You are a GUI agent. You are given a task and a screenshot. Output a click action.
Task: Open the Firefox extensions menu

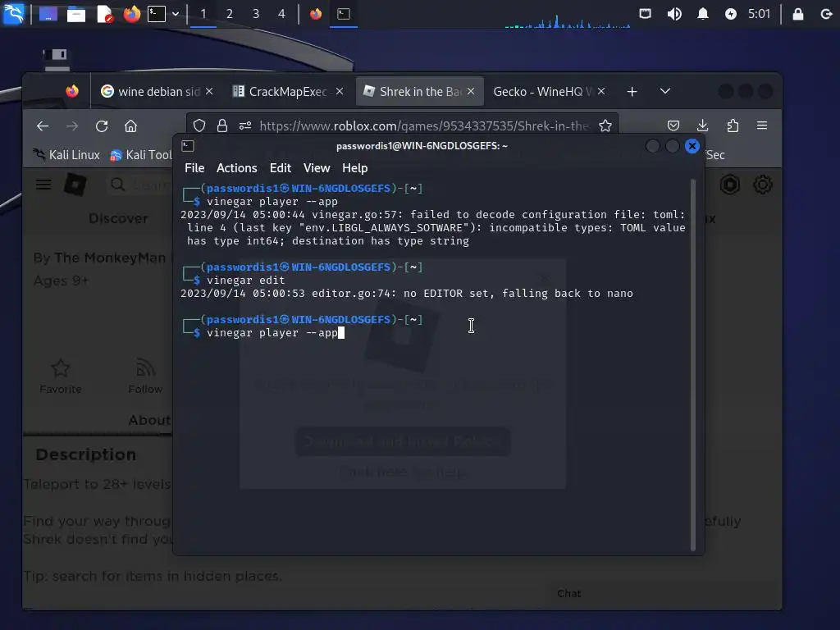coord(733,126)
